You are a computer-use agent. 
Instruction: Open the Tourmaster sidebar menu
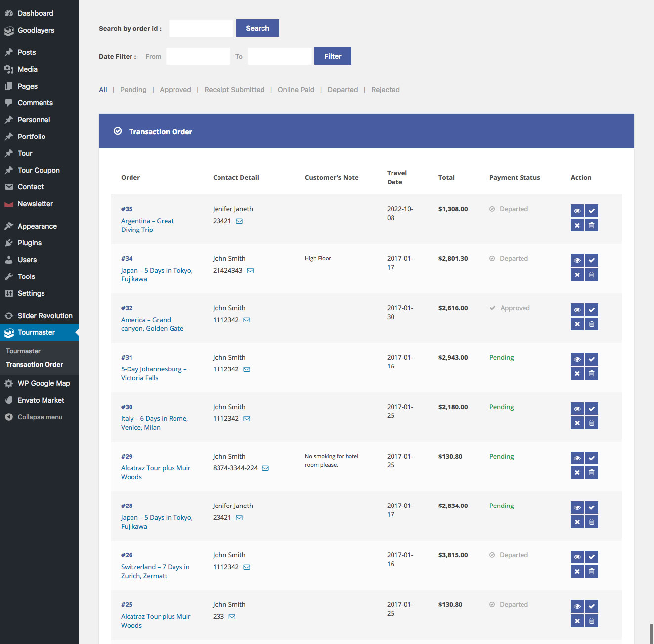pos(36,332)
